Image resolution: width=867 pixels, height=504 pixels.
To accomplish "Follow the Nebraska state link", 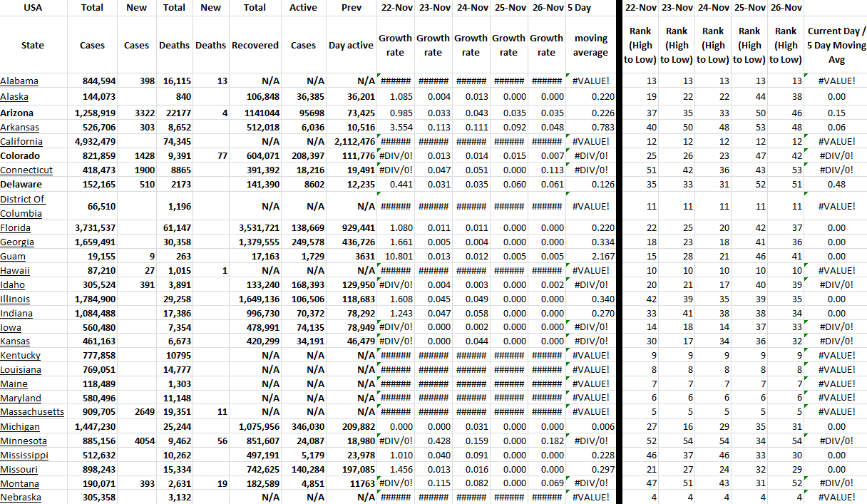I will click(x=21, y=498).
